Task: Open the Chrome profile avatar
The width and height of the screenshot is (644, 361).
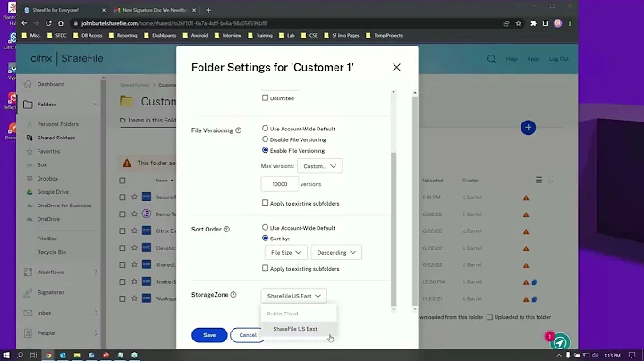Action: pyautogui.click(x=557, y=23)
